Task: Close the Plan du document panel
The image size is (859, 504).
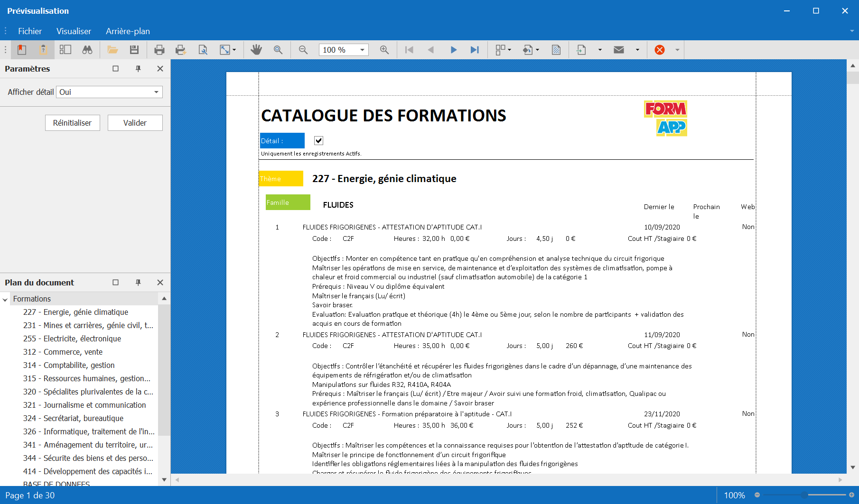Action: pos(160,283)
